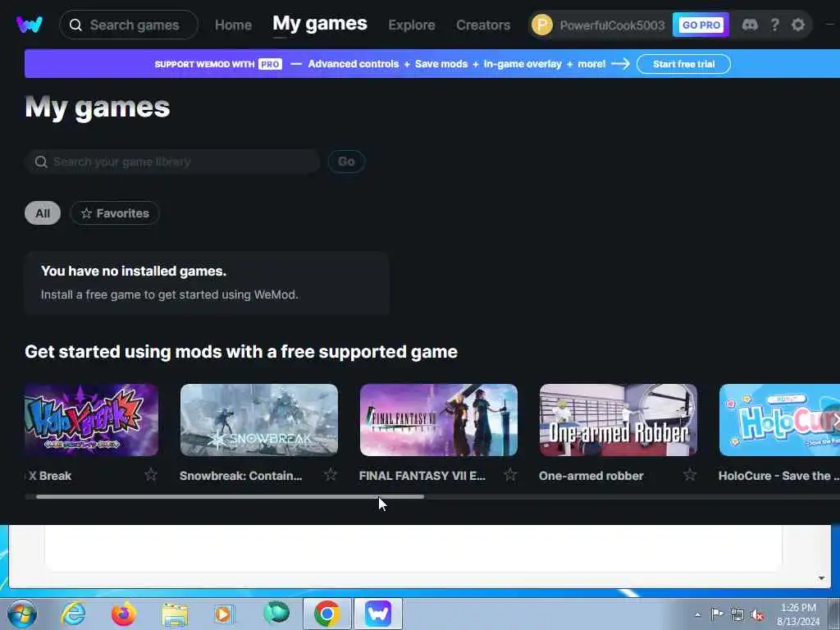
Task: Click 'One-armed robber' title text
Action: click(x=591, y=476)
